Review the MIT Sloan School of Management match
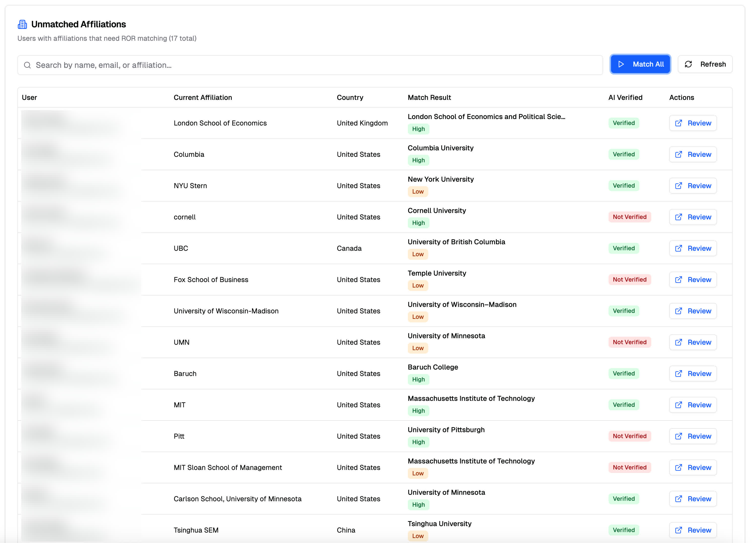 [693, 468]
